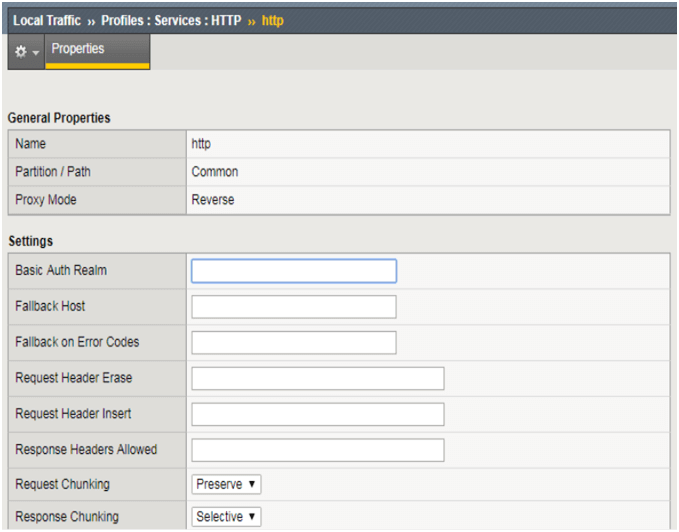Click the Profiles : Services : HTTP breadcrumb
Screen dimensions: 679x532
click(x=171, y=21)
